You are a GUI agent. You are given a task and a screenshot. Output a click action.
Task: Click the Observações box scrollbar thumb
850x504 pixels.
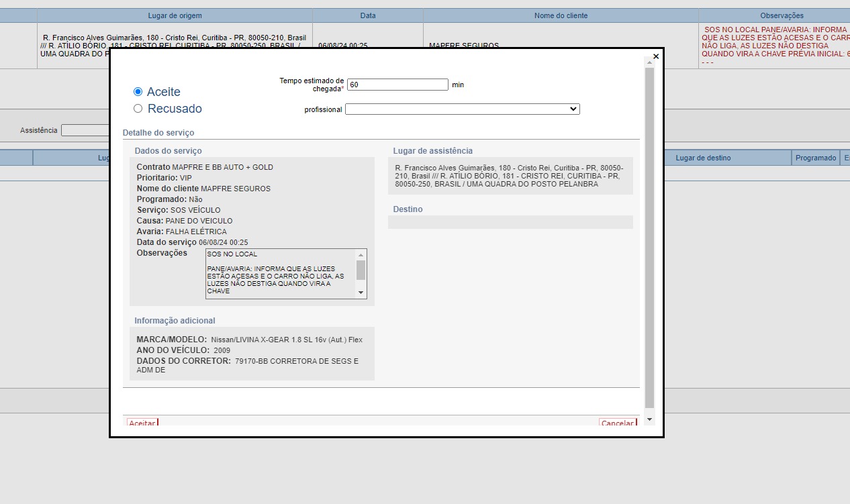[x=361, y=270]
